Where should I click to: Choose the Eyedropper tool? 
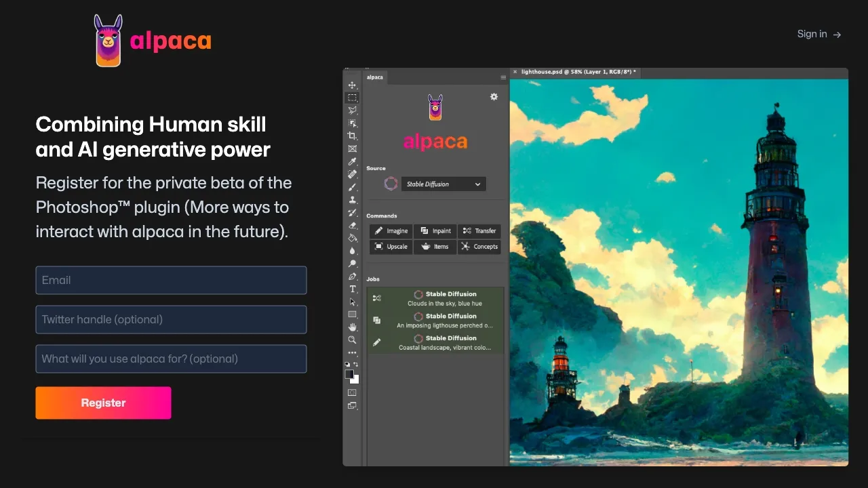(x=352, y=161)
